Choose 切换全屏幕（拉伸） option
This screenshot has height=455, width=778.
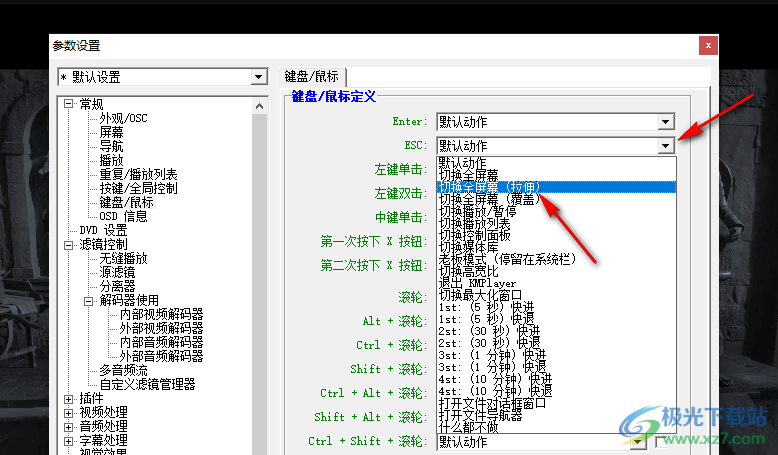point(556,187)
